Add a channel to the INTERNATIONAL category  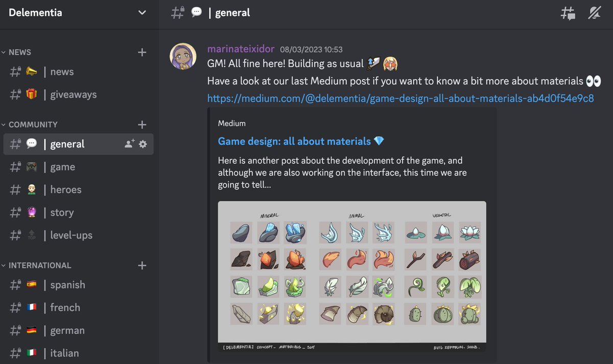tap(143, 265)
